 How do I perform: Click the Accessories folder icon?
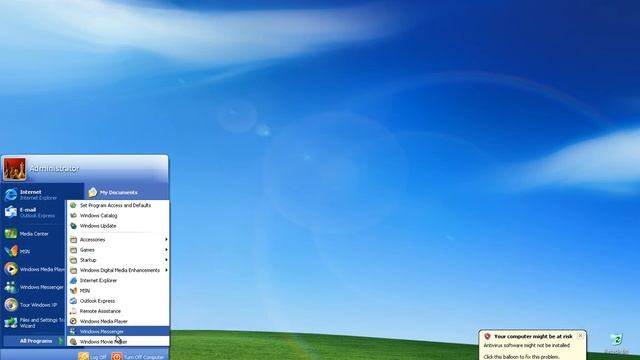pyautogui.click(x=73, y=240)
